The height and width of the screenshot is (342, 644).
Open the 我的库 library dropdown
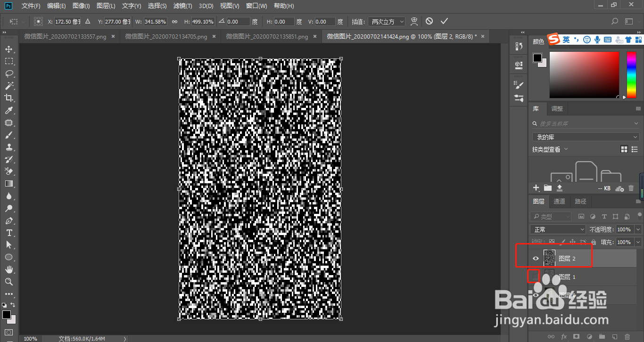pos(586,137)
